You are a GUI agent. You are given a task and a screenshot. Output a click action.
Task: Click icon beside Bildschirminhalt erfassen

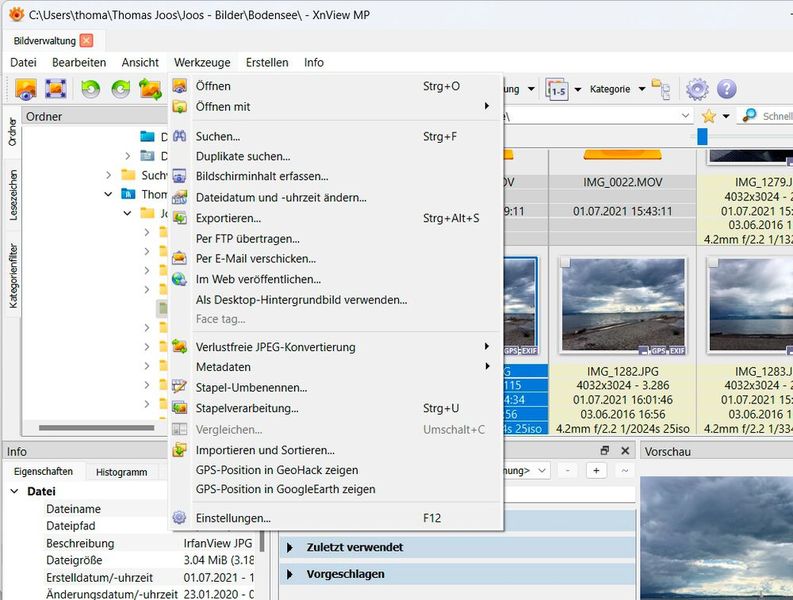[180, 176]
